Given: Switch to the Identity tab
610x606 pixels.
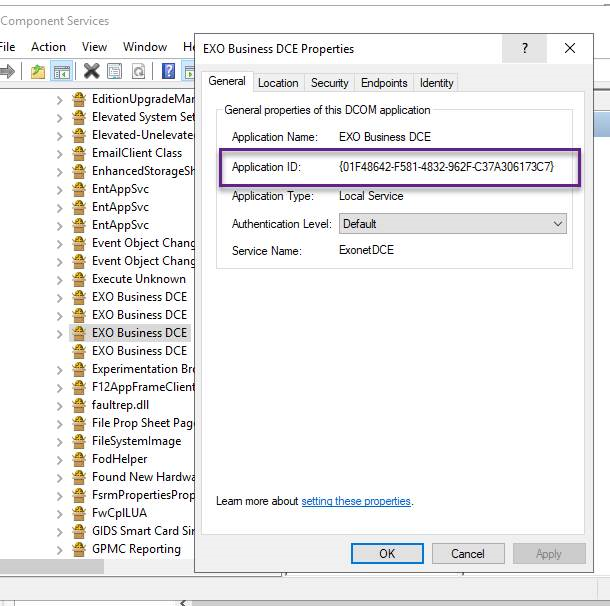Looking at the screenshot, I should (x=436, y=83).
